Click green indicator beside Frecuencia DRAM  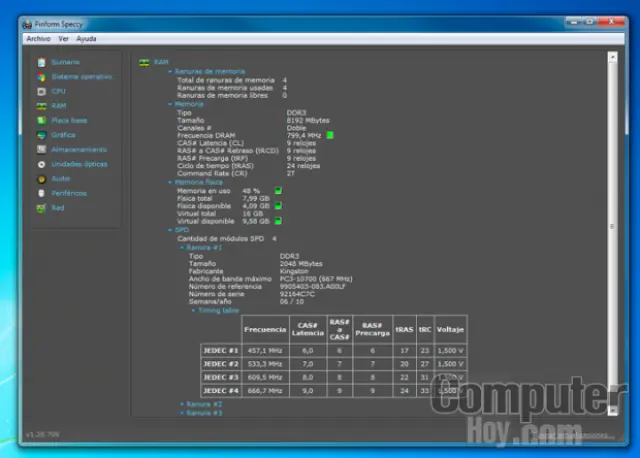pos(330,134)
